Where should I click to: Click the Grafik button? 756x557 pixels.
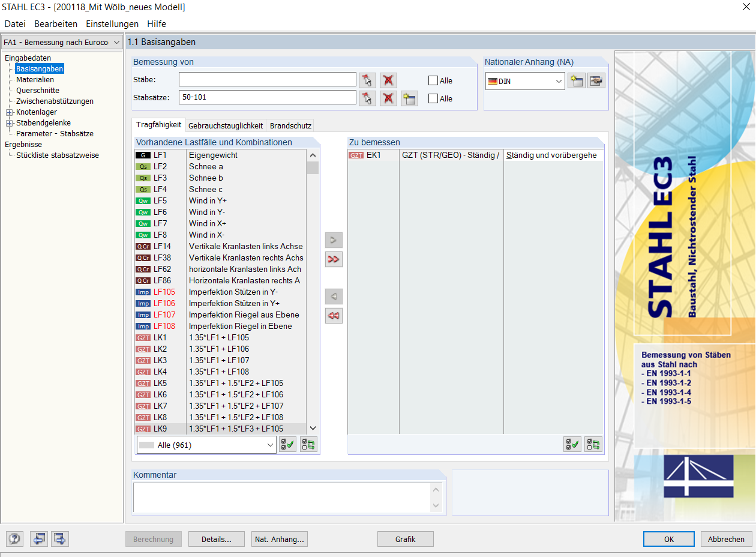point(406,539)
